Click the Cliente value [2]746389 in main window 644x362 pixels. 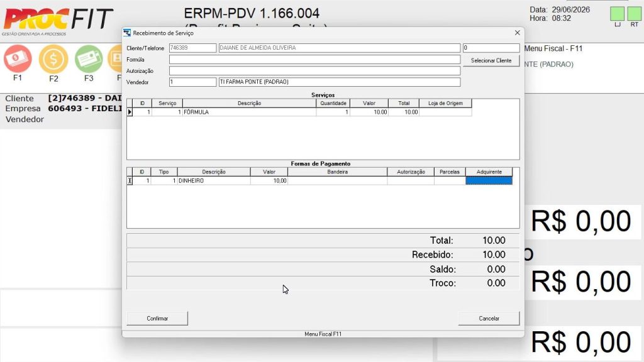click(x=85, y=98)
